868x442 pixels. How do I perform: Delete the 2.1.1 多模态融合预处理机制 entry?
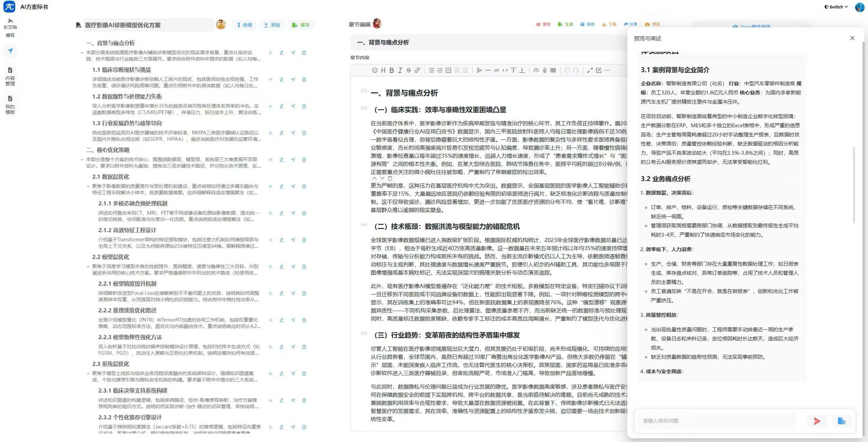click(x=304, y=213)
